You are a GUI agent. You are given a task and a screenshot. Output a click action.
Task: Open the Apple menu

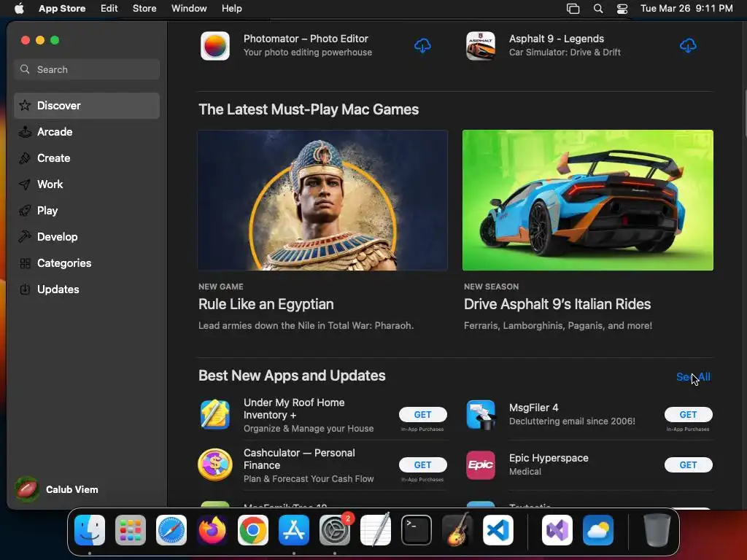point(19,9)
